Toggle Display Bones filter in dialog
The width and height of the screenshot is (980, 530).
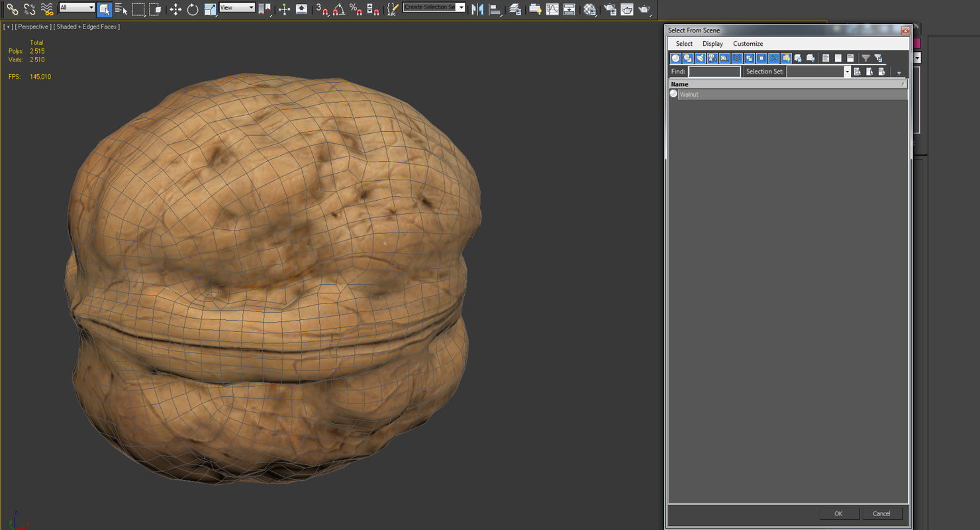tap(773, 58)
